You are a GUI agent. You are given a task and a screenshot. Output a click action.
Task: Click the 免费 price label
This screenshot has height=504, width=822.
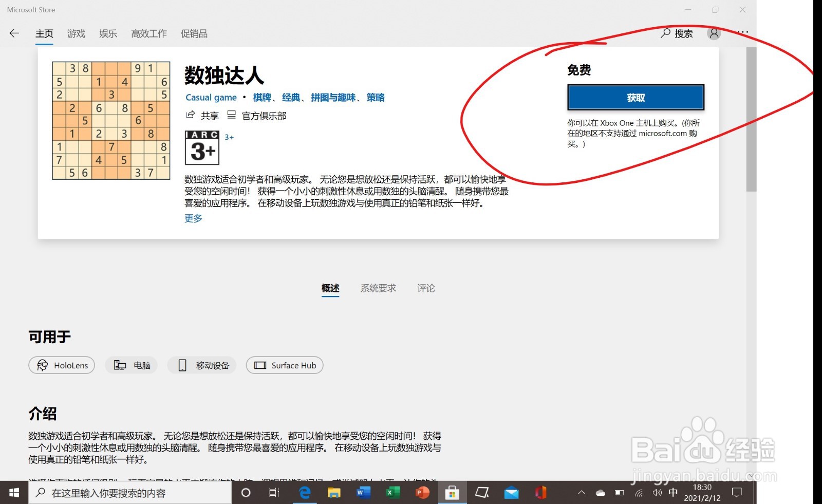click(x=579, y=70)
